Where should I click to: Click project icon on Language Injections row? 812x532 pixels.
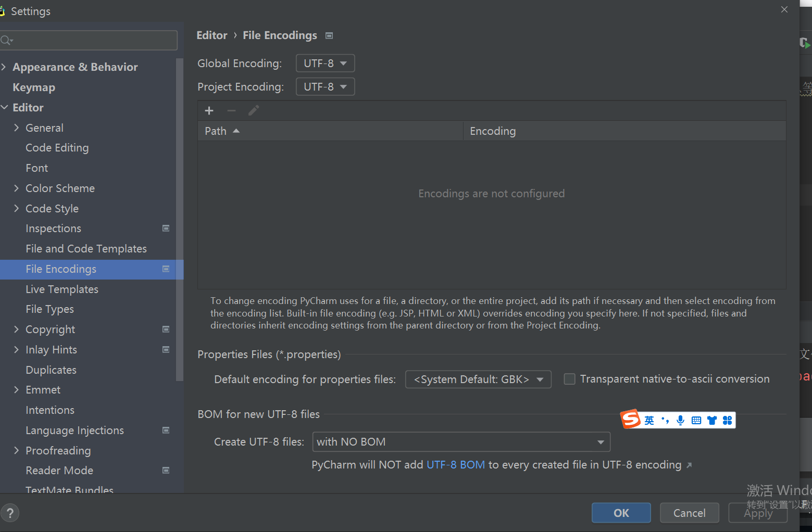click(166, 430)
